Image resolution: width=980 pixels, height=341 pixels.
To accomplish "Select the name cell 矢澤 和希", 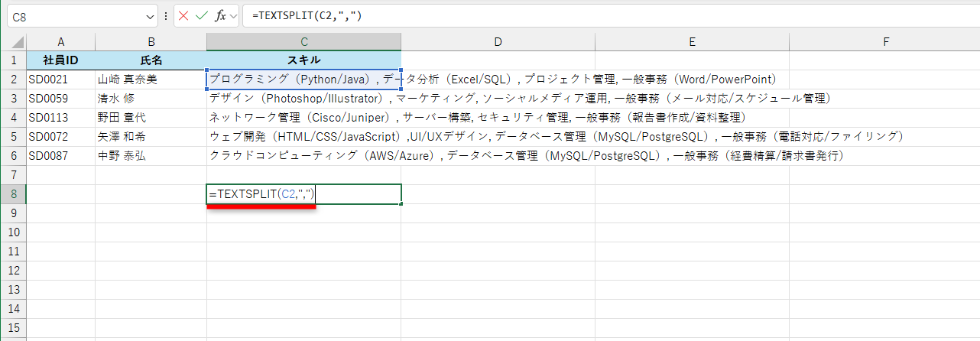I will click(151, 137).
